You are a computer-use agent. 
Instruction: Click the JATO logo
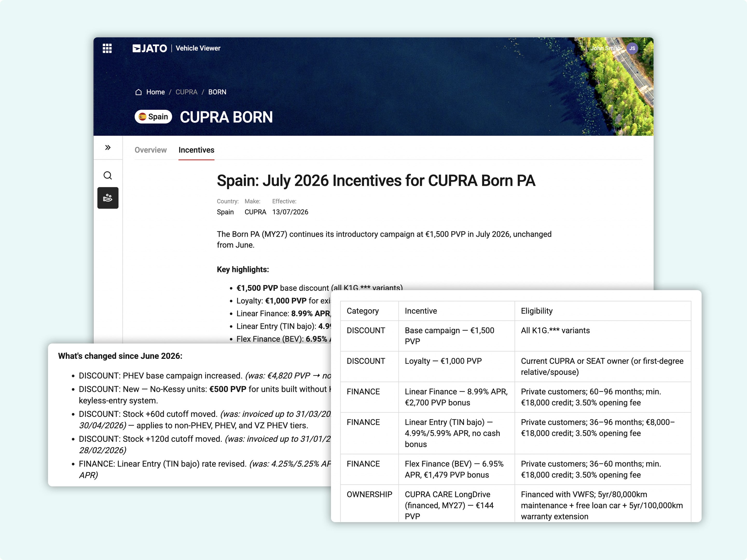[x=150, y=48]
